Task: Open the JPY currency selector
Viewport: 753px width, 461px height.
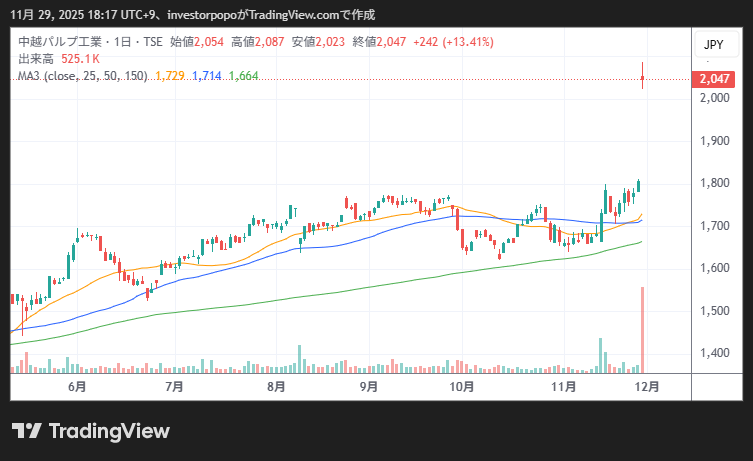Action: (x=713, y=45)
